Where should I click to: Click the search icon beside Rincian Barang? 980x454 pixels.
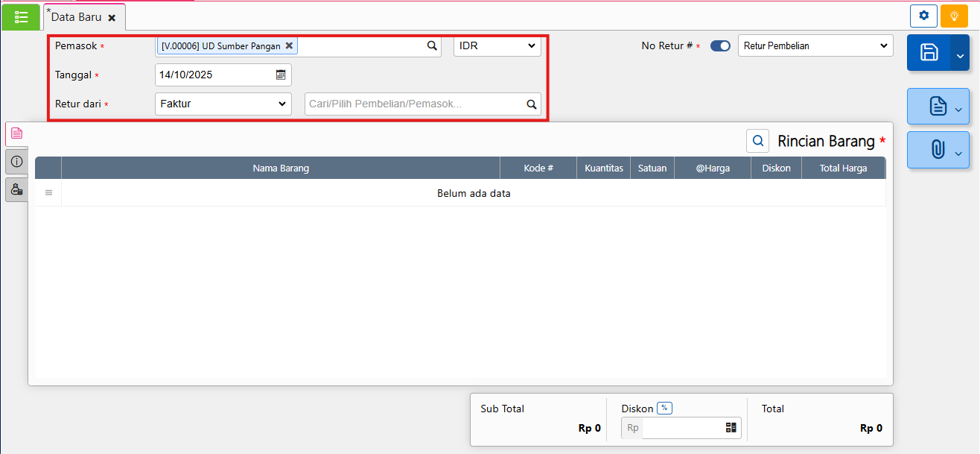[x=757, y=140]
